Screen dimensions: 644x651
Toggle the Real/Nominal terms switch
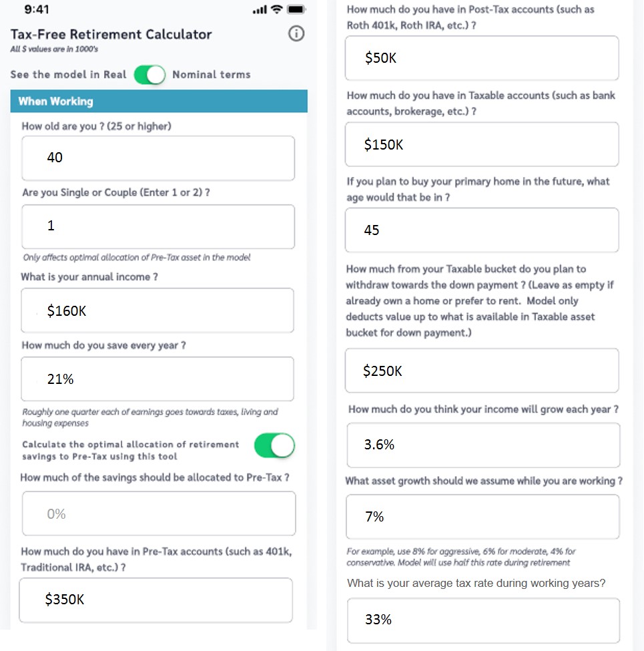tap(149, 75)
